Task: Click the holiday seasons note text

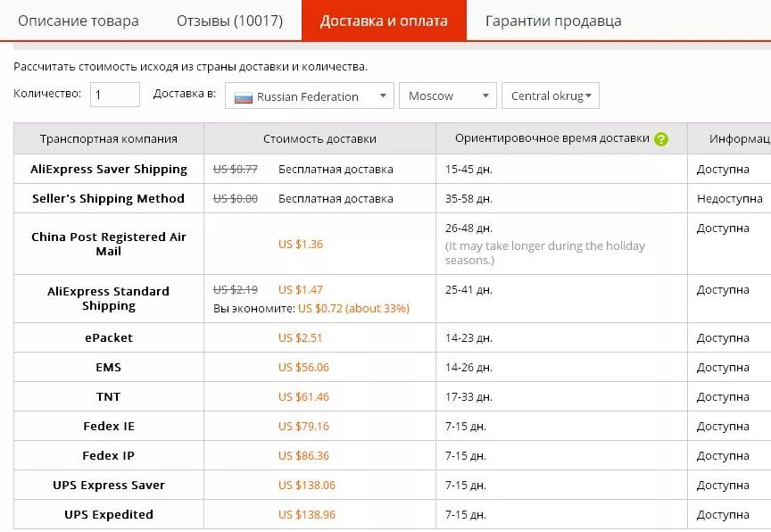Action: [545, 253]
